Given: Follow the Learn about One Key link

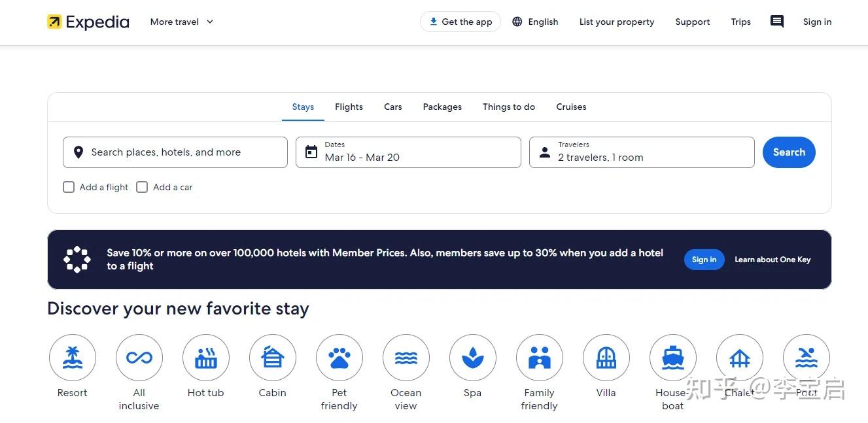Looking at the screenshot, I should (x=773, y=260).
